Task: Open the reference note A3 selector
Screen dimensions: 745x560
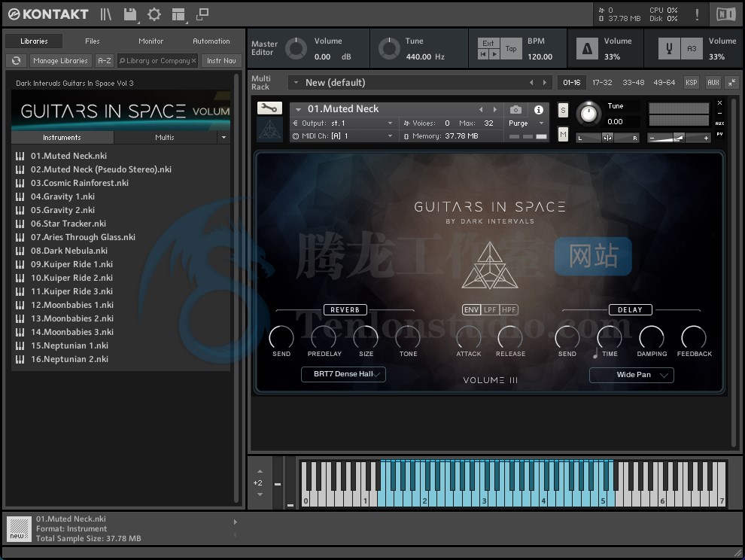Action: pos(692,48)
